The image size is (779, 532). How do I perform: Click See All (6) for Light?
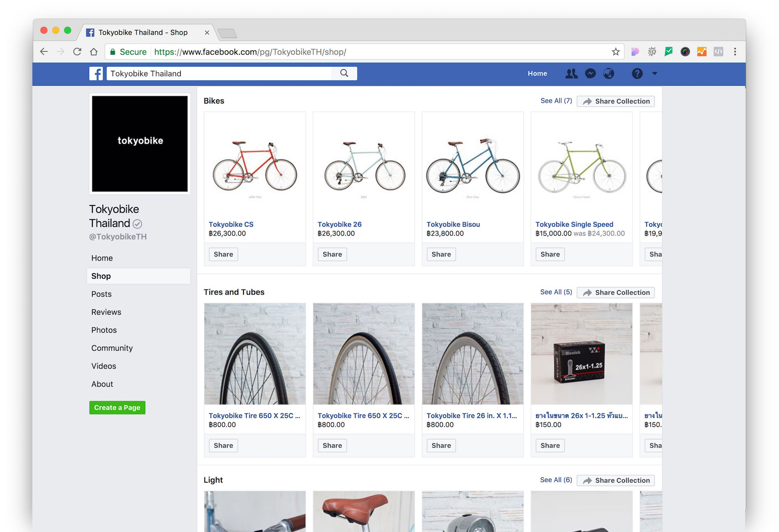click(x=556, y=480)
